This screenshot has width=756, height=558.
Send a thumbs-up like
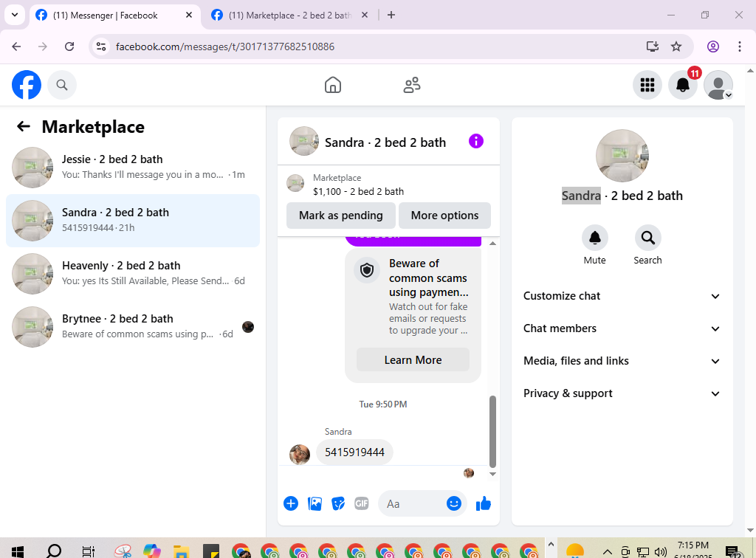pyautogui.click(x=483, y=503)
